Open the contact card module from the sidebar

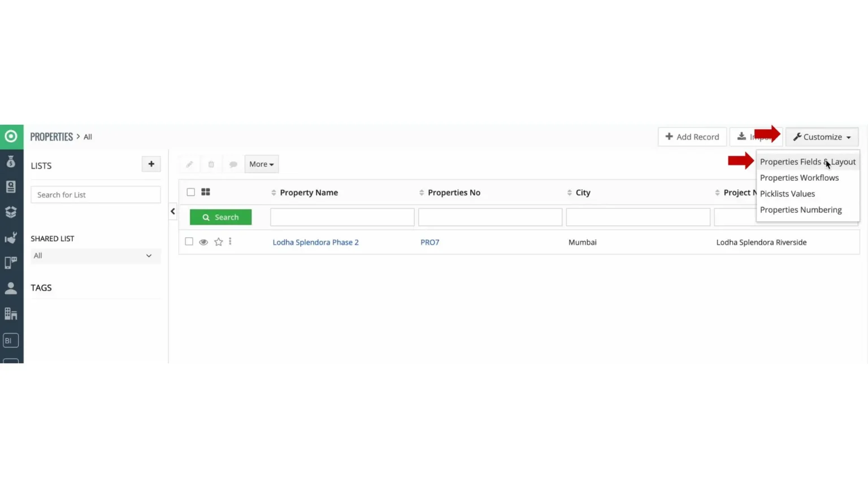click(x=11, y=186)
